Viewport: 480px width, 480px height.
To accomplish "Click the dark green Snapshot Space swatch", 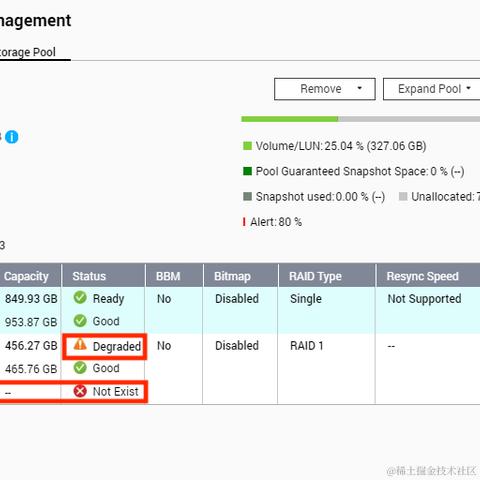I will pos(247,171).
